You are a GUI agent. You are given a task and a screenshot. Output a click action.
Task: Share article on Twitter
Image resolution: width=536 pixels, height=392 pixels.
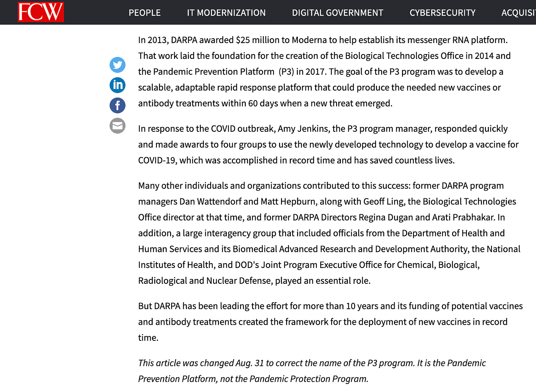click(117, 65)
